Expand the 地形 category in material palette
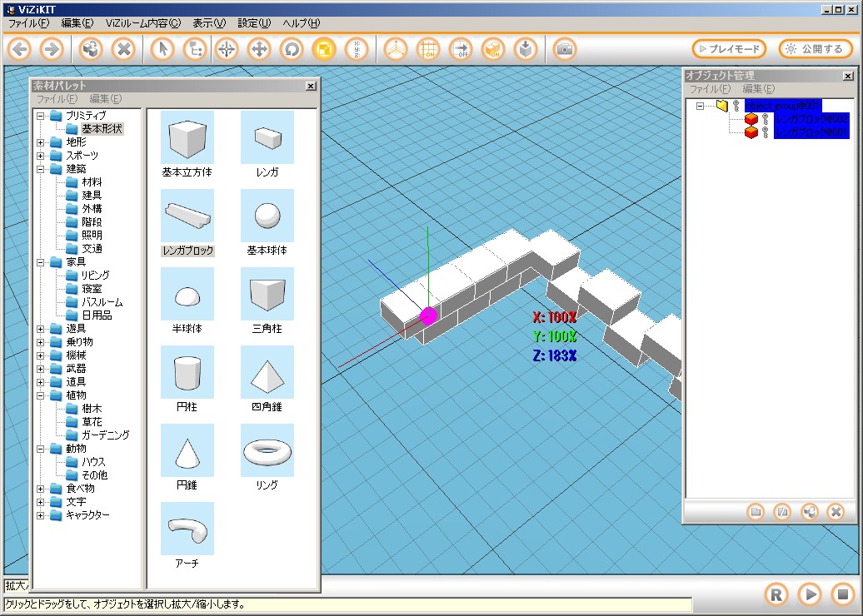 click(41, 142)
